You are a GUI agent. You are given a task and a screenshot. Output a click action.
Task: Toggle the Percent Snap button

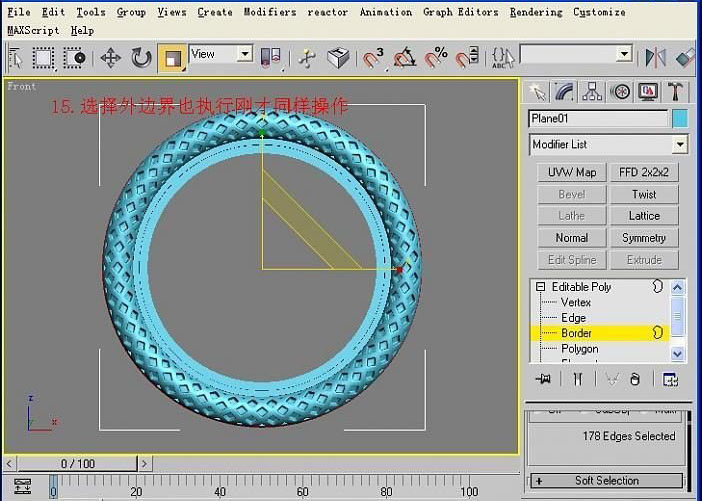pyautogui.click(x=436, y=58)
